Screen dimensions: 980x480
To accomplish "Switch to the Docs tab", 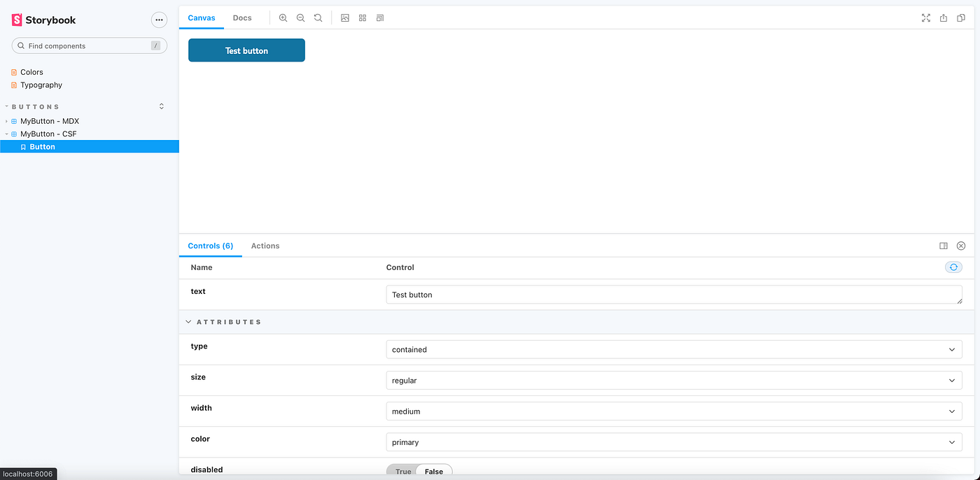I will (242, 17).
